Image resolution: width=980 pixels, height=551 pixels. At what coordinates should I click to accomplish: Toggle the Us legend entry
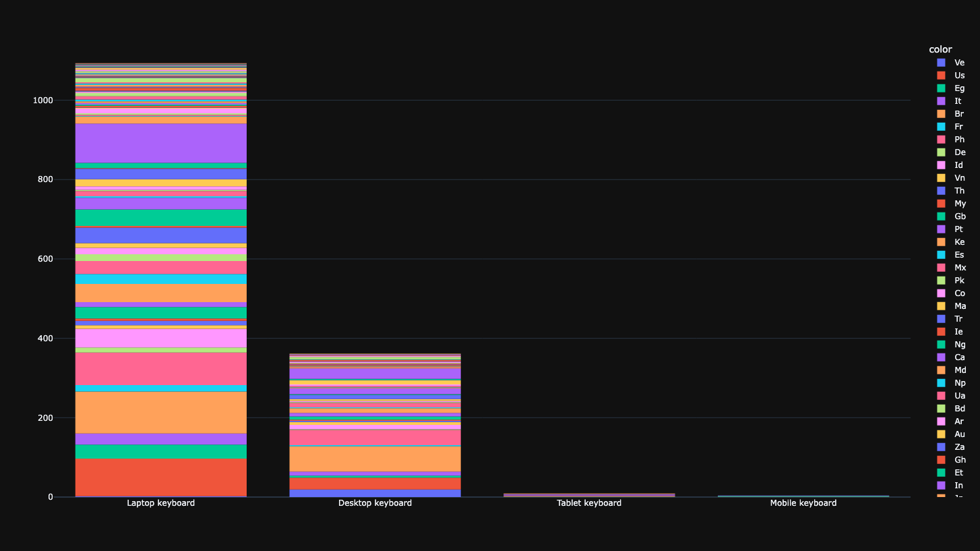[950, 76]
